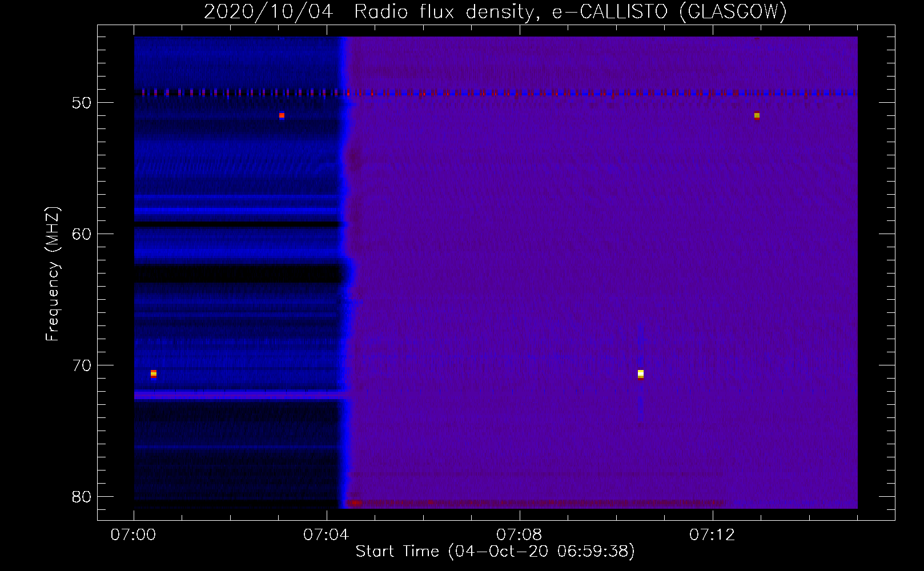Click the '07:08' time tick label

(x=519, y=535)
